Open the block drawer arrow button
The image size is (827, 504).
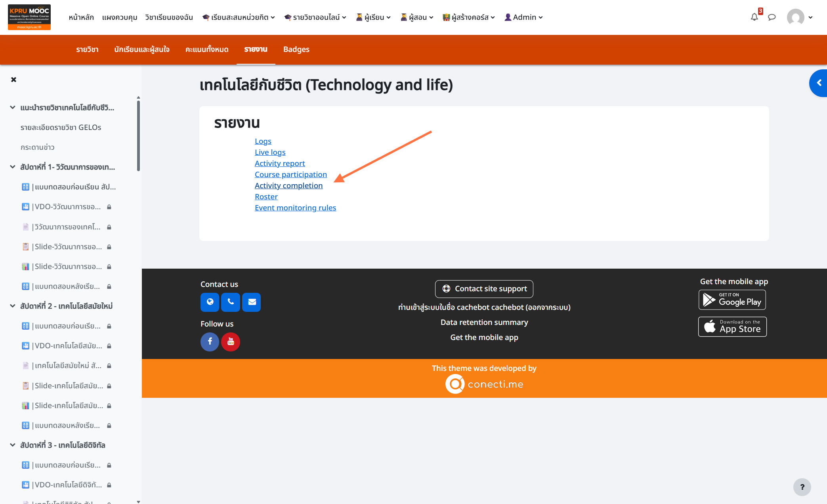coord(818,83)
